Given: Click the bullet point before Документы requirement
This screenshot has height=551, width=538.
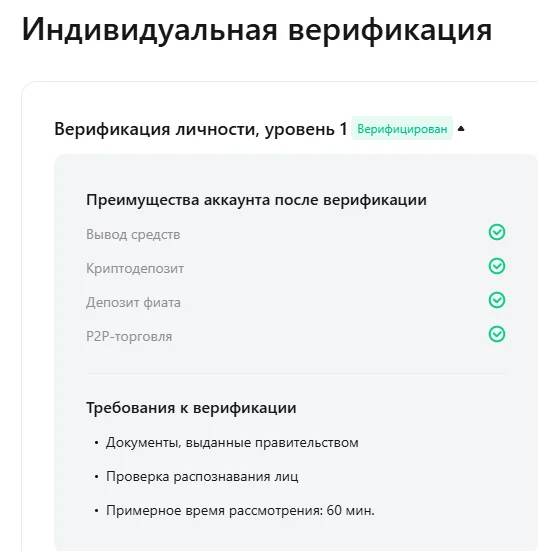Looking at the screenshot, I should pos(96,443).
